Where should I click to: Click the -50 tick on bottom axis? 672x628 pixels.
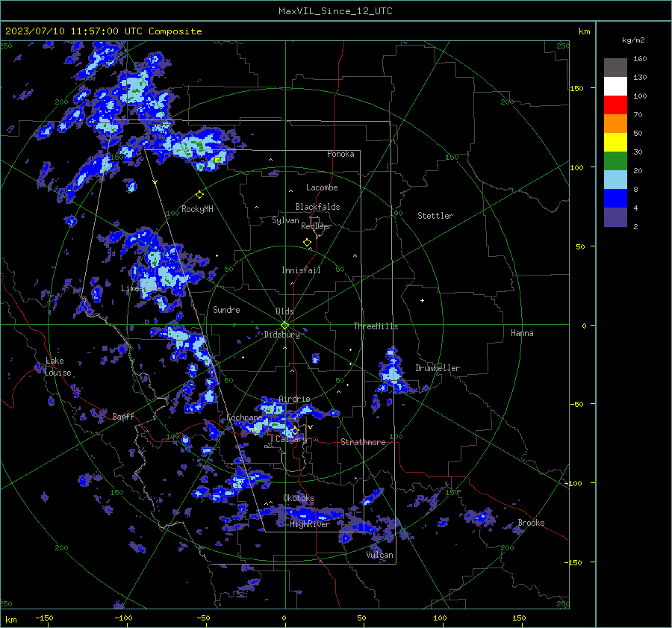203,618
